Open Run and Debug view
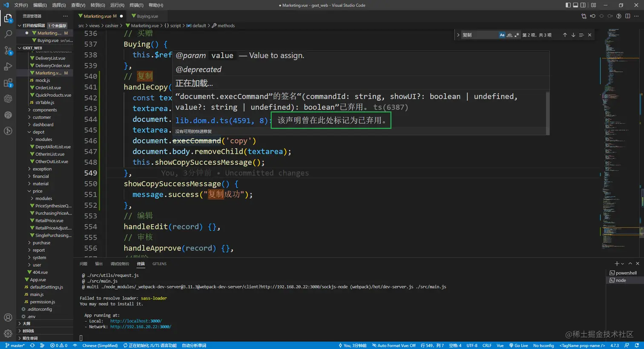The width and height of the screenshot is (644, 349). tap(8, 66)
